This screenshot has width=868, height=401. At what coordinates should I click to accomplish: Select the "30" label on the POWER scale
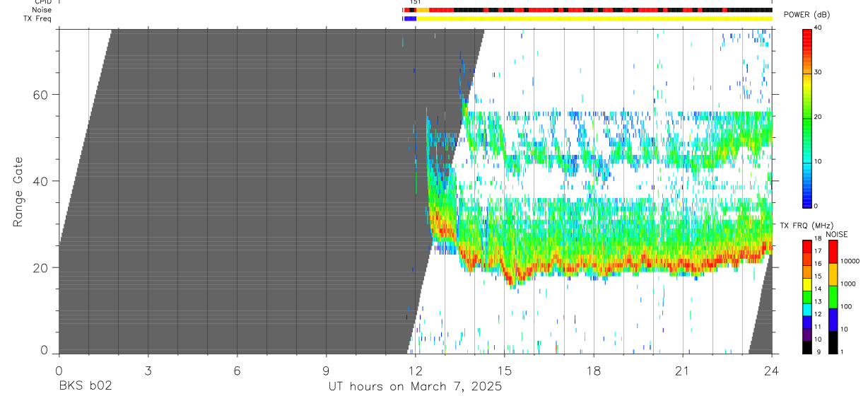point(819,72)
